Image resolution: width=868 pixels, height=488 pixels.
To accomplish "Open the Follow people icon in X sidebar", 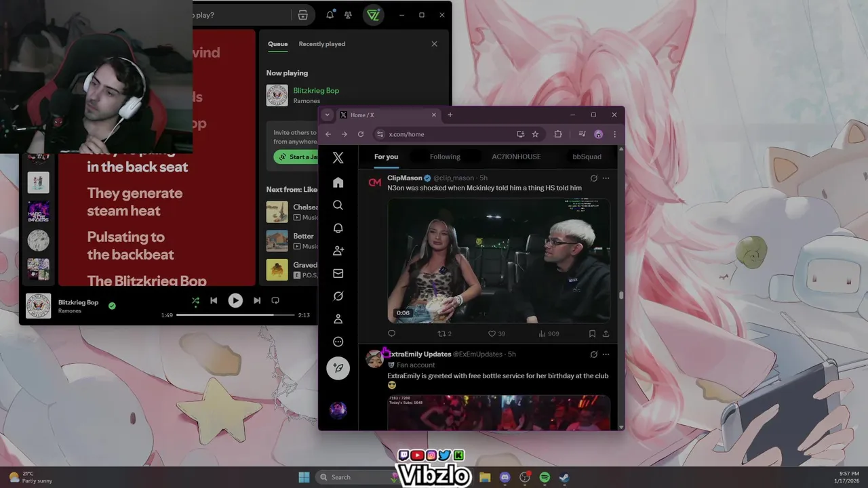I will 338,251.
